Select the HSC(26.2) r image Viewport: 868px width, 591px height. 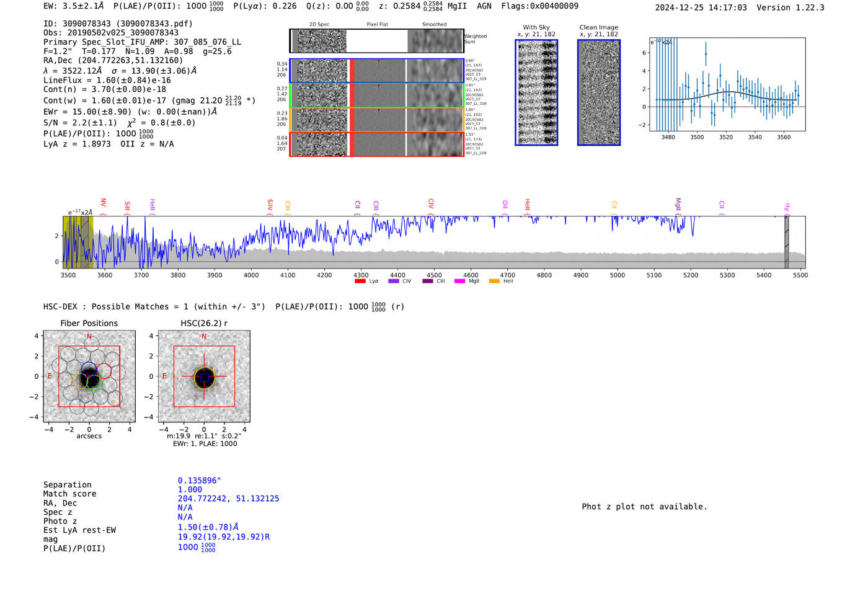tap(204, 376)
